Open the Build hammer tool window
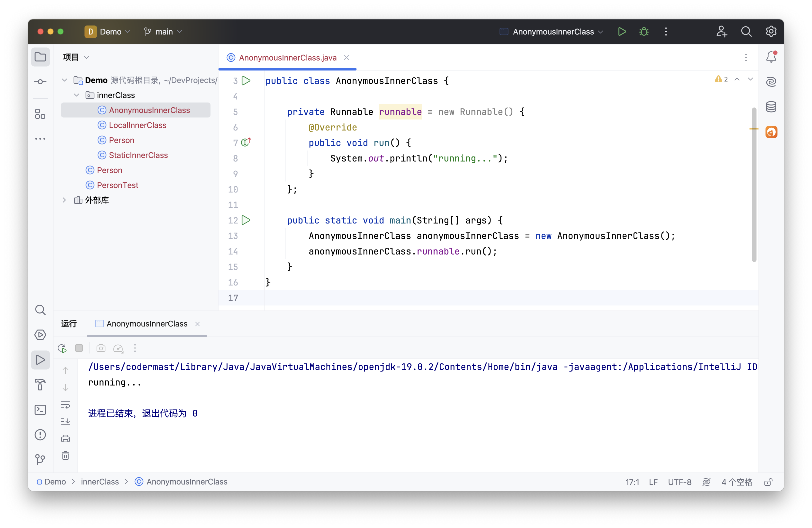The image size is (812, 528). [40, 385]
